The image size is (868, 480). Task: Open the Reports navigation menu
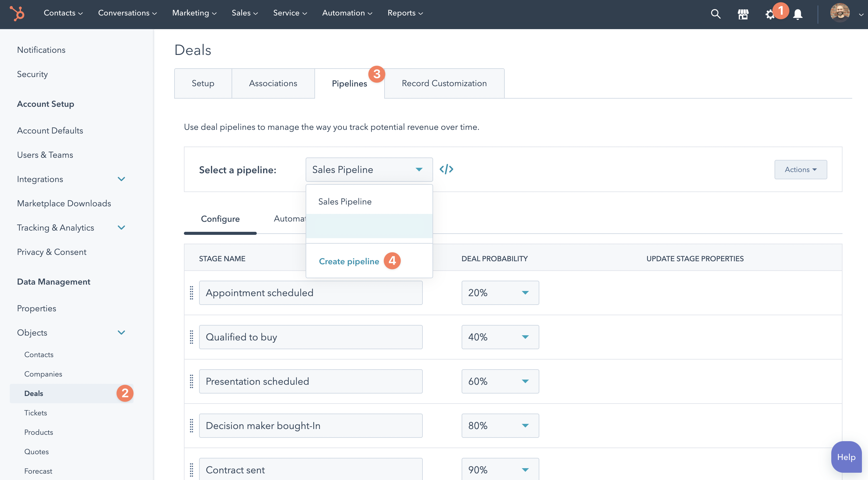405,13
